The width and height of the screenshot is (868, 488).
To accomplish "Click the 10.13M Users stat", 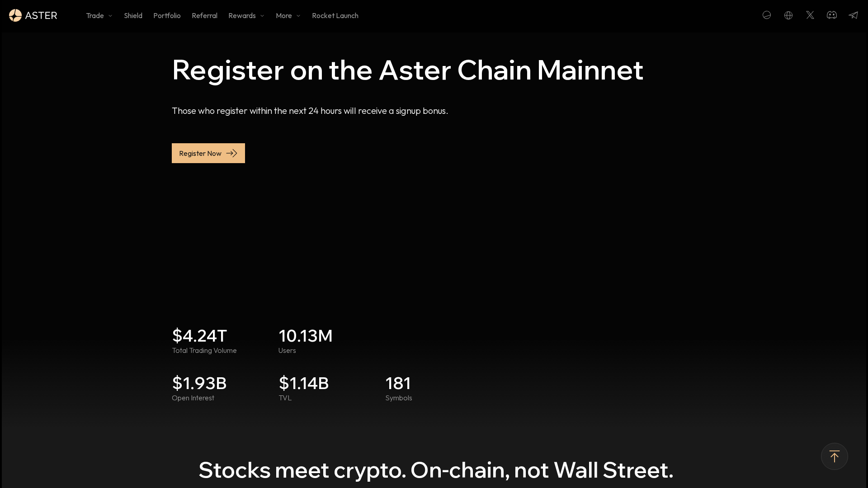I will [x=306, y=340].
